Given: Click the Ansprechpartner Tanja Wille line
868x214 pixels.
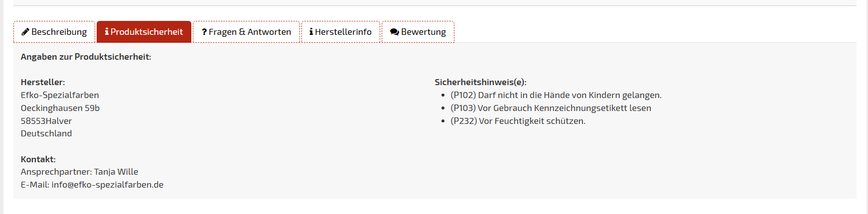Looking at the screenshot, I should pos(80,172).
